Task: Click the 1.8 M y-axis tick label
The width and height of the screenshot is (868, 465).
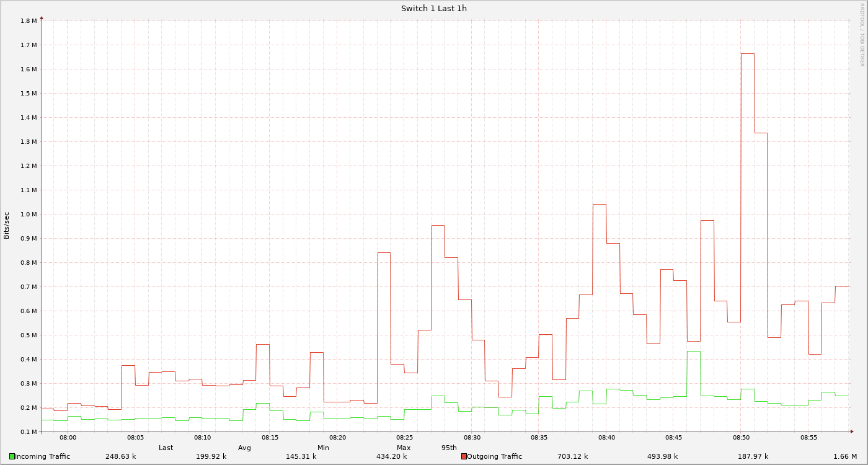Action: [x=29, y=21]
